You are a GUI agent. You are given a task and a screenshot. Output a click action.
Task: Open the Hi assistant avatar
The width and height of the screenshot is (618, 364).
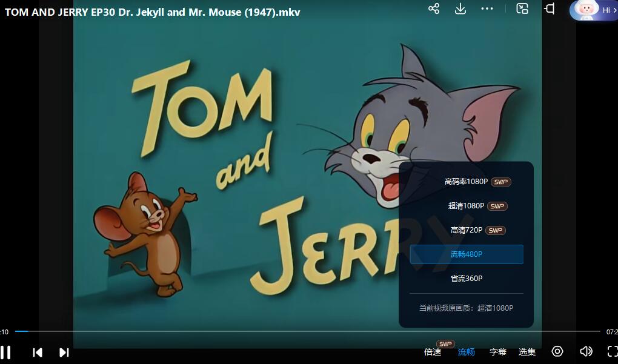tap(594, 10)
